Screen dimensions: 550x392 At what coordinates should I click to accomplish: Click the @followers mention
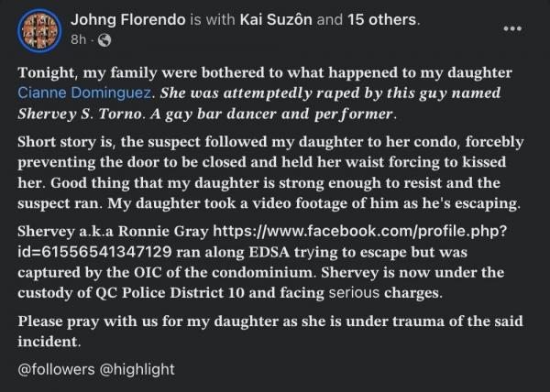pyautogui.click(x=53, y=370)
